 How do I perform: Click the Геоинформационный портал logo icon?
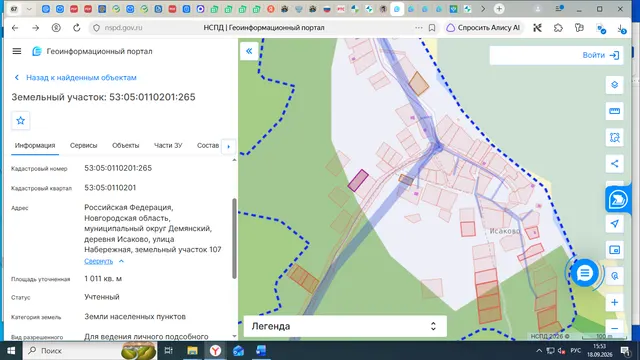coord(37,51)
